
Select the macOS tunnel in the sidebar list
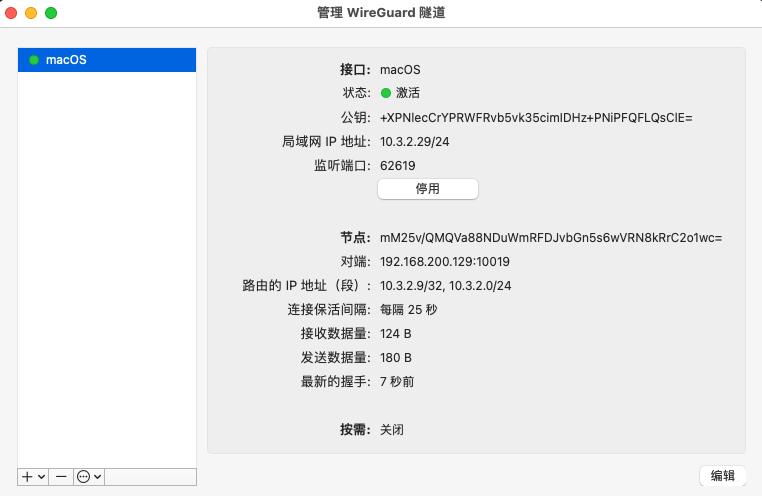point(107,60)
